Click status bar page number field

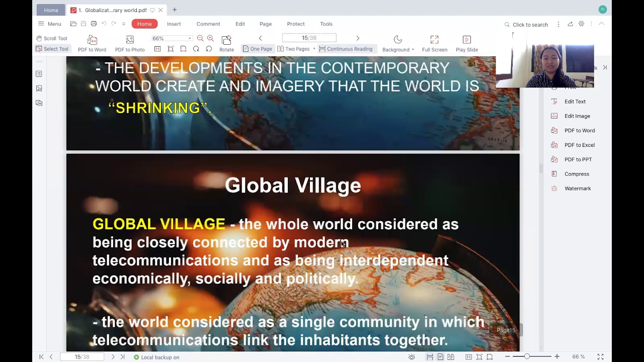tap(82, 357)
